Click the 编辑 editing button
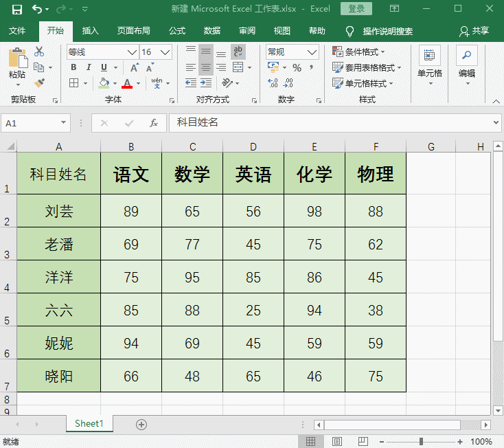 pyautogui.click(x=467, y=66)
